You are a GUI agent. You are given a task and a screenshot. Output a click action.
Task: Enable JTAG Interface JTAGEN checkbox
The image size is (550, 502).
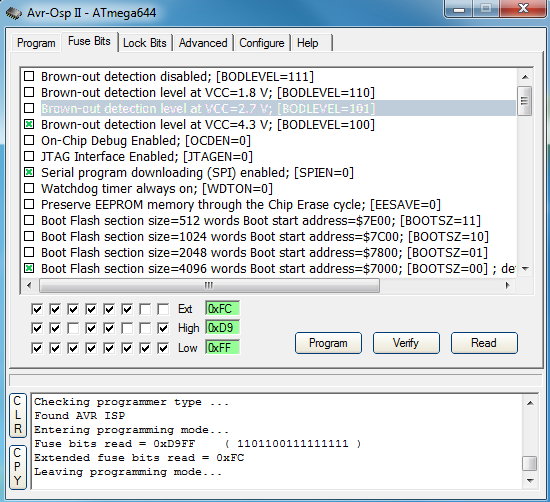point(29,156)
